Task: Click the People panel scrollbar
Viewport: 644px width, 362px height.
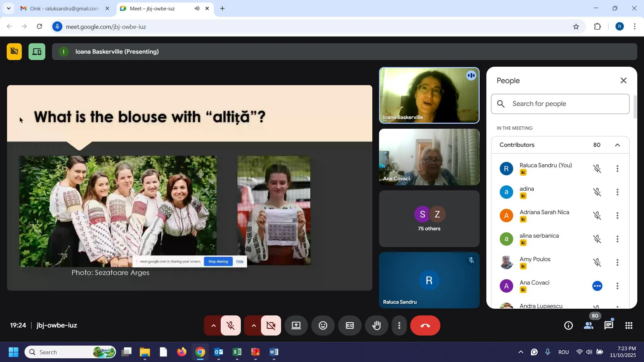Action: (635, 107)
